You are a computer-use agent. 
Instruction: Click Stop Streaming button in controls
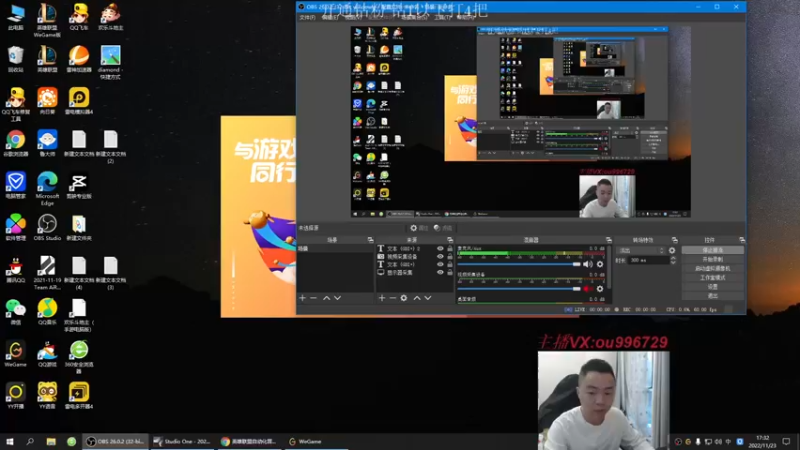[x=713, y=250]
